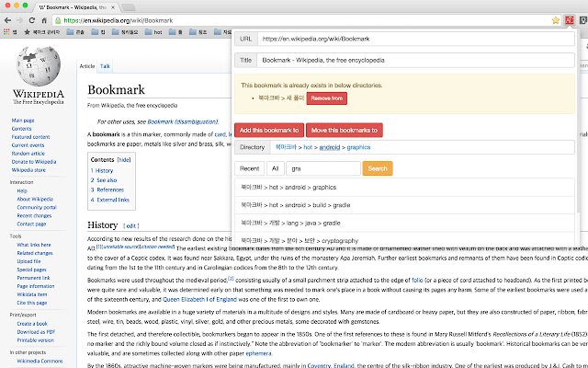Jump to '4 External links' in Contents

[x=110, y=200]
